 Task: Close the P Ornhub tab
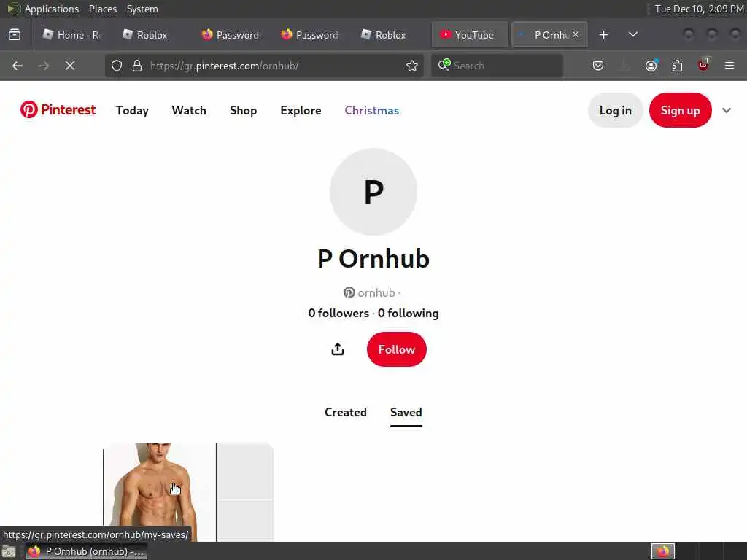click(576, 34)
